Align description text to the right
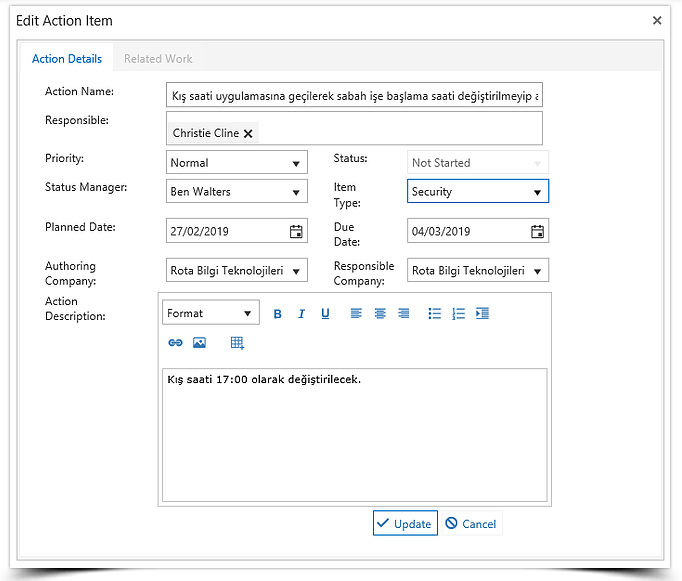 pyautogui.click(x=404, y=314)
